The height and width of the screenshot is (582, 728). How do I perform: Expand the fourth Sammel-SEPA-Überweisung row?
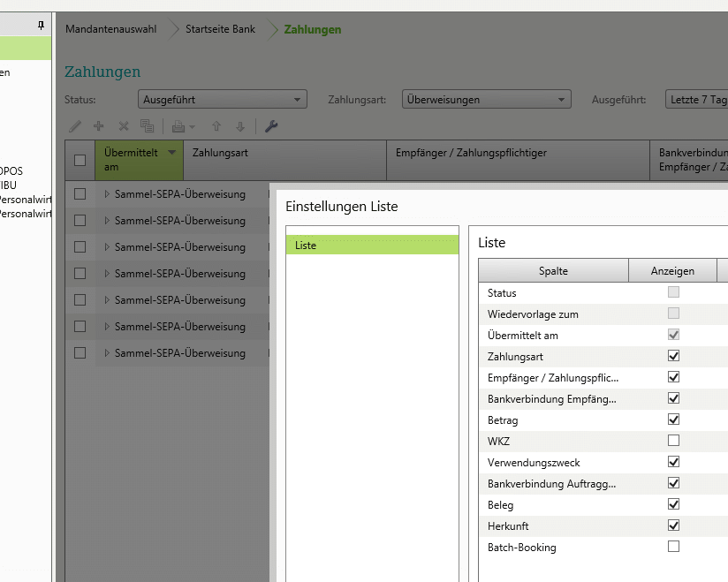107,274
